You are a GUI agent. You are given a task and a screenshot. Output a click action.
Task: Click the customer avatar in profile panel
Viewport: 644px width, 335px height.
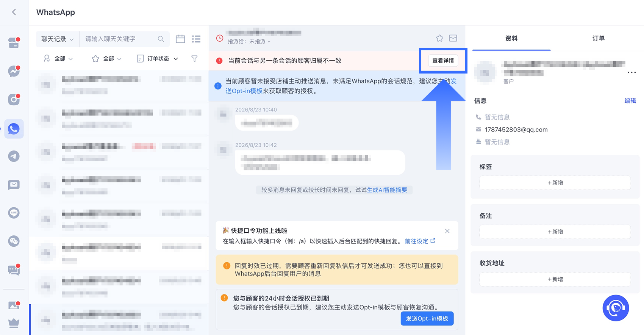[x=485, y=72]
